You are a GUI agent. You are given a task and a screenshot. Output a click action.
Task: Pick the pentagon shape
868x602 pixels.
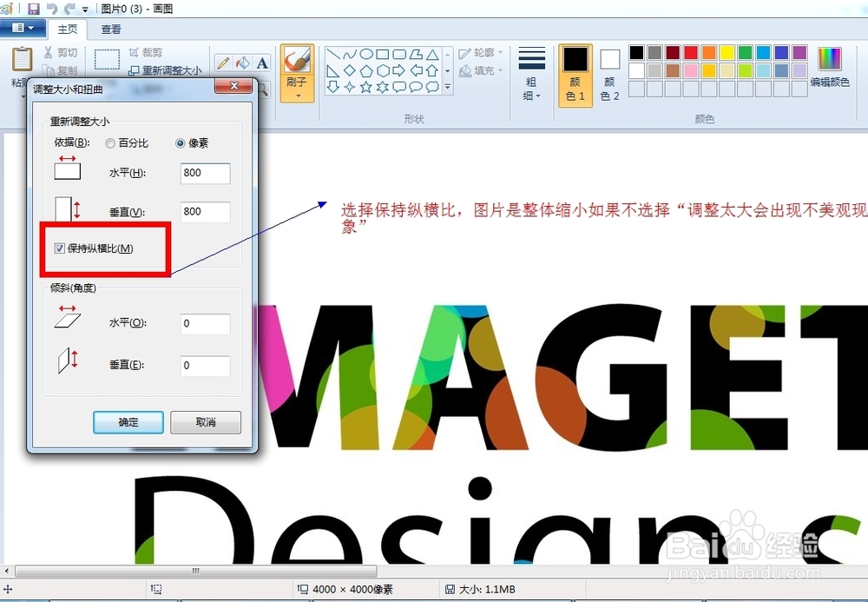tap(366, 71)
